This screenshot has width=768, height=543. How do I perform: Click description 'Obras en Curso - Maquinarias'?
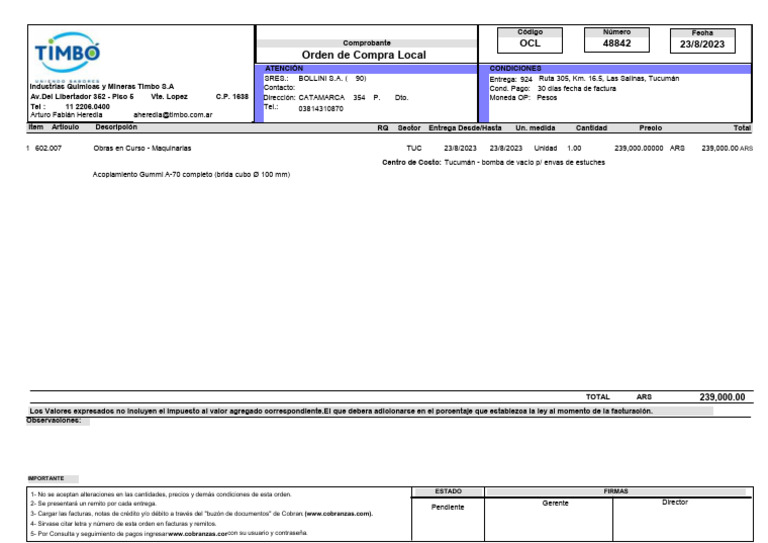(x=142, y=148)
